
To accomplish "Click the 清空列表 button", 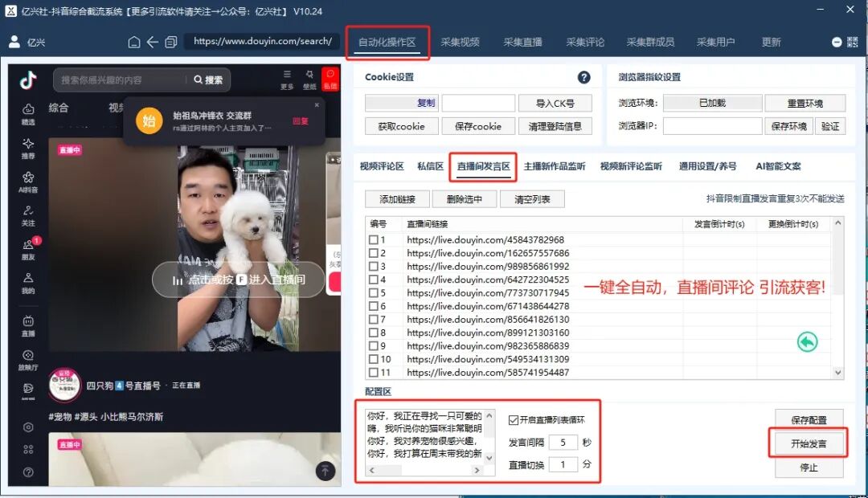I will tap(532, 199).
